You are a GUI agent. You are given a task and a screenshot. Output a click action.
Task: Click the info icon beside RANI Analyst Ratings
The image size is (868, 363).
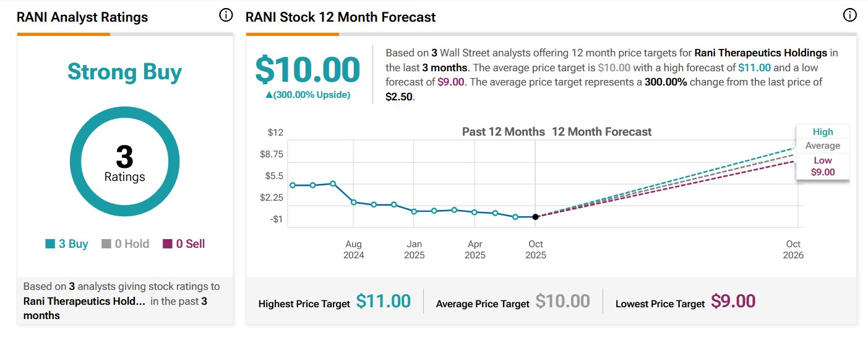pyautogui.click(x=226, y=15)
